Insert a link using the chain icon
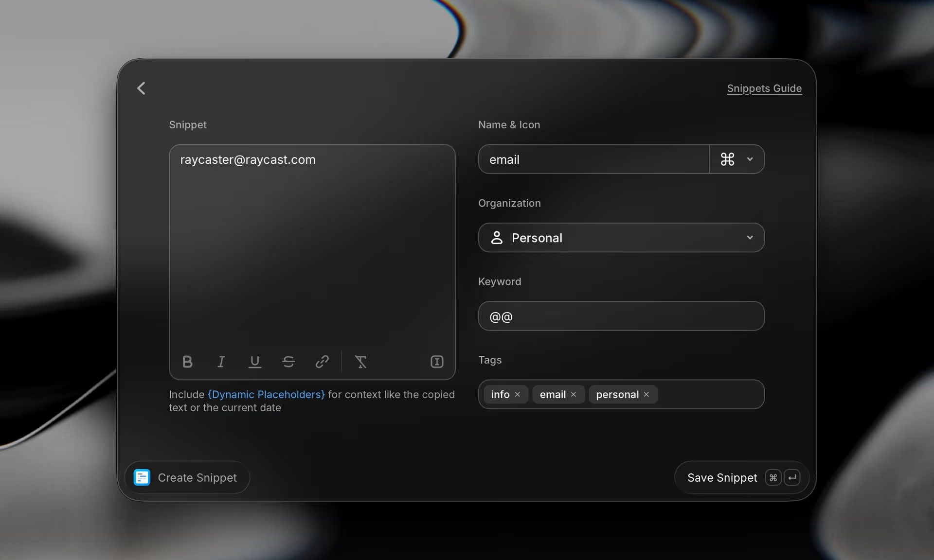Screen dimensions: 934x560 point(322,361)
